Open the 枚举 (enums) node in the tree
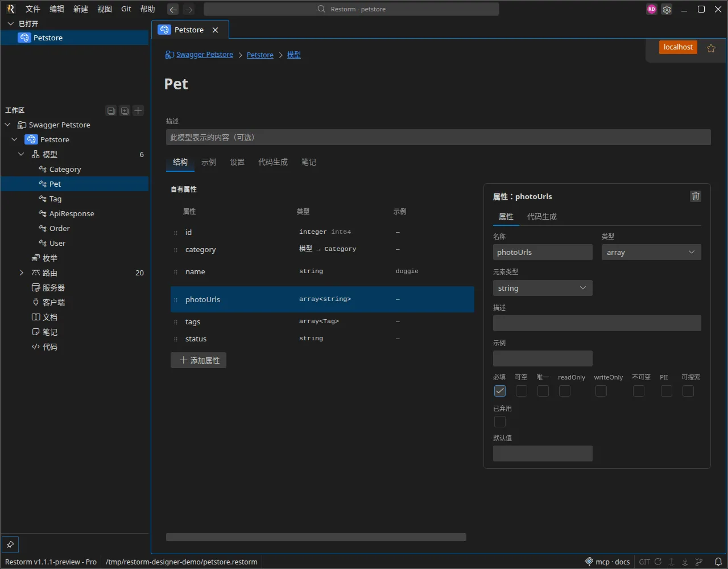 (74, 258)
